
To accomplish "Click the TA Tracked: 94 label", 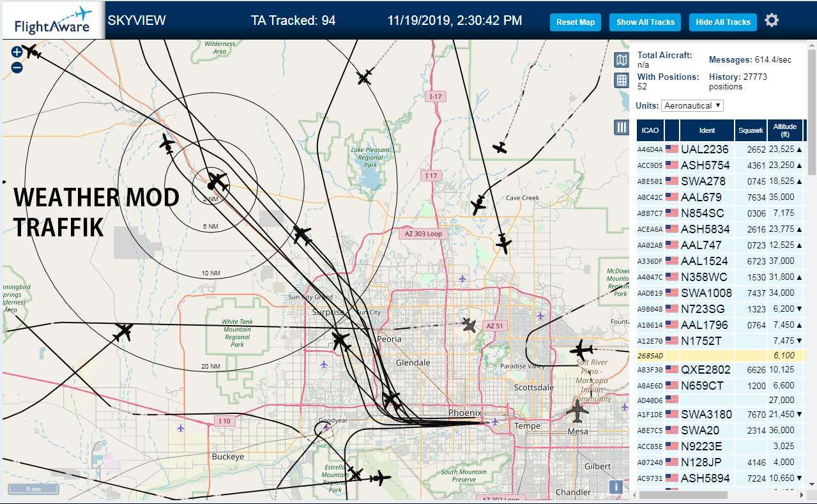I will click(293, 20).
